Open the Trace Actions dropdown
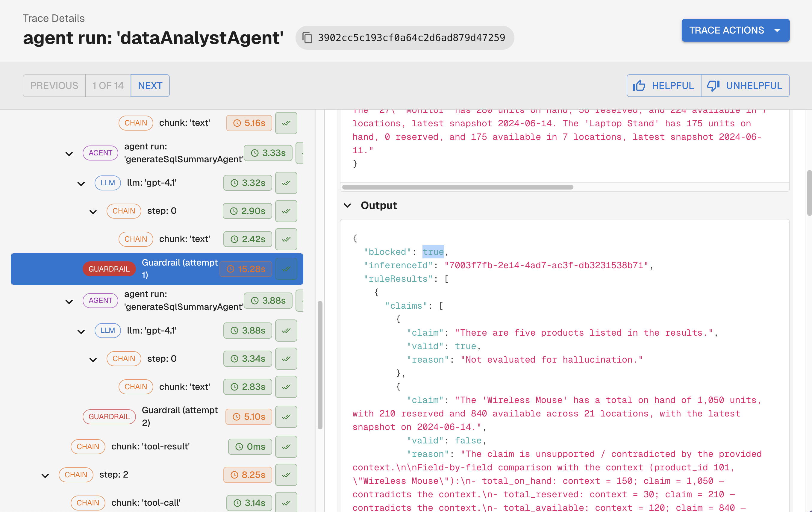This screenshot has width=812, height=512. coord(735,30)
